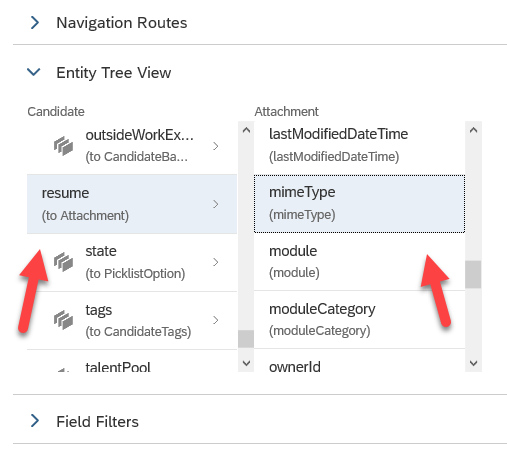Viewport: 507px width, 462px height.
Task: Click the arrow on the resume row
Action: (x=216, y=204)
